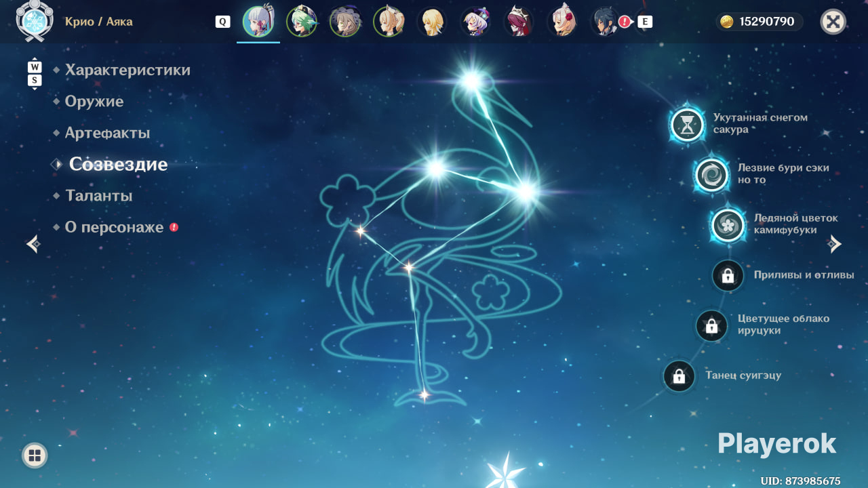This screenshot has width=868, height=488.
Task: Click the "Крио / Аяка" title text
Action: (x=99, y=22)
